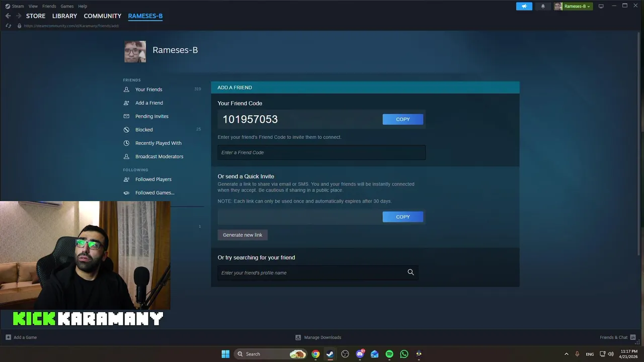The width and height of the screenshot is (644, 362).
Task: Switch to the STORE tab
Action: [36, 16]
